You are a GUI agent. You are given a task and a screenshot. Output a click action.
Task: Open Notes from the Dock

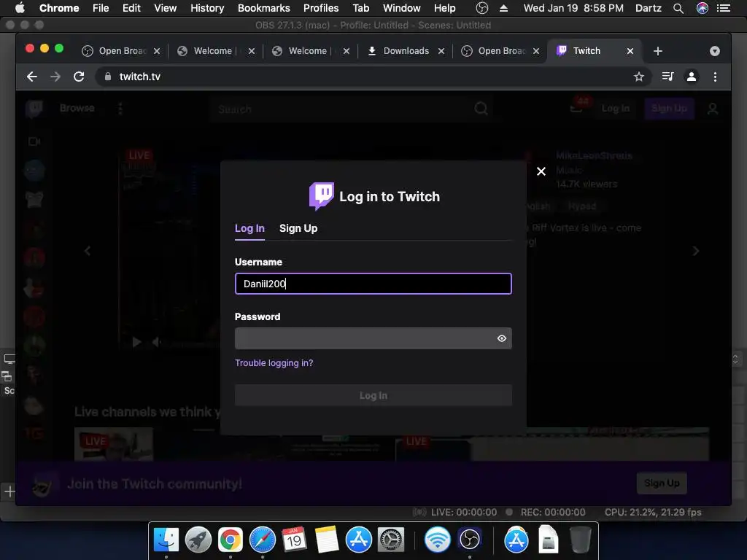point(326,540)
